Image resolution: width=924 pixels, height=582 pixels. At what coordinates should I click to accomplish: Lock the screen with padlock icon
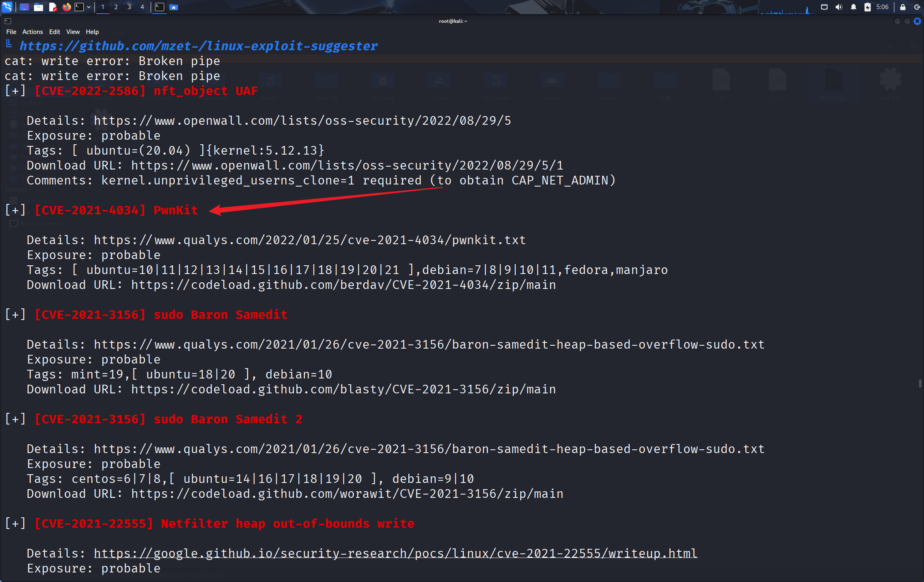902,7
